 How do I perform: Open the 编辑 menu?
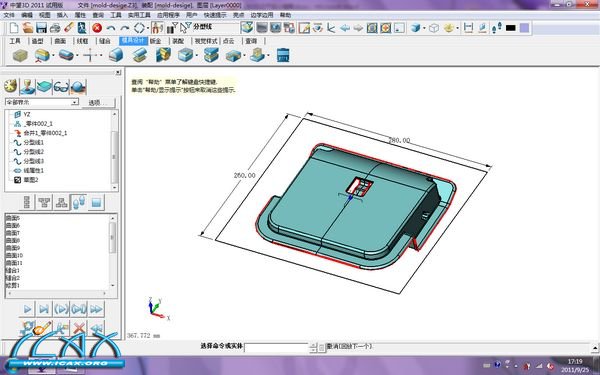(27, 15)
